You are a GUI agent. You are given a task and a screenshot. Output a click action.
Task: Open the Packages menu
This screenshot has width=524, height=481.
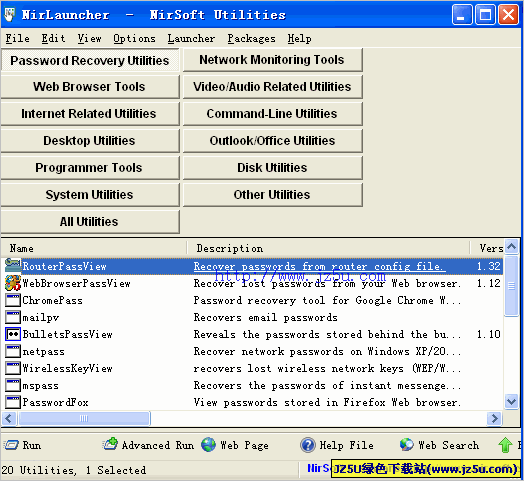click(x=251, y=38)
